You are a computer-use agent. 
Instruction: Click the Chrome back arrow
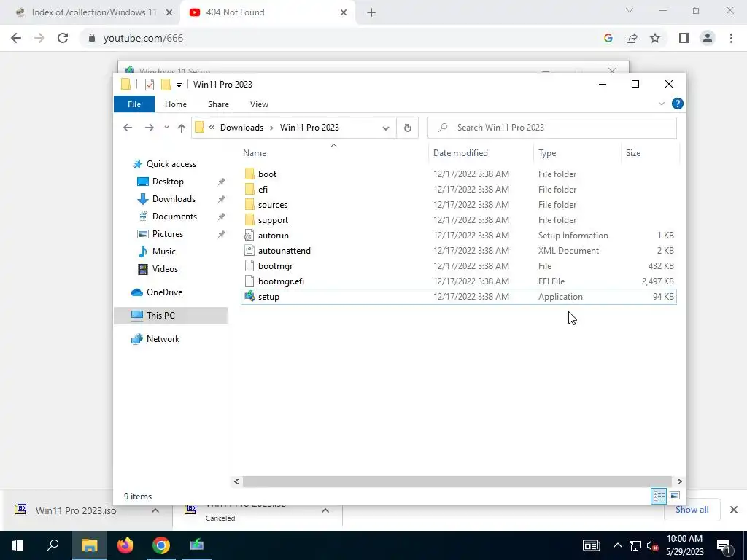point(16,38)
